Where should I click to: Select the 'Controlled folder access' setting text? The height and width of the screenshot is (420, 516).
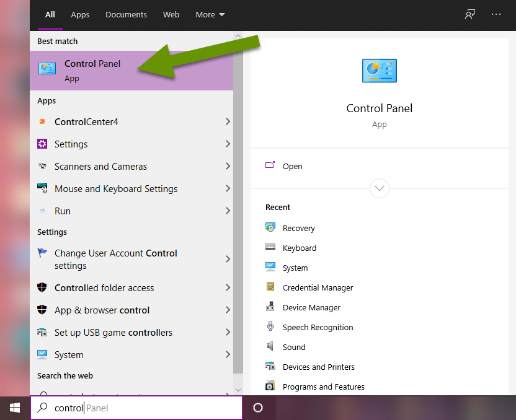[104, 287]
